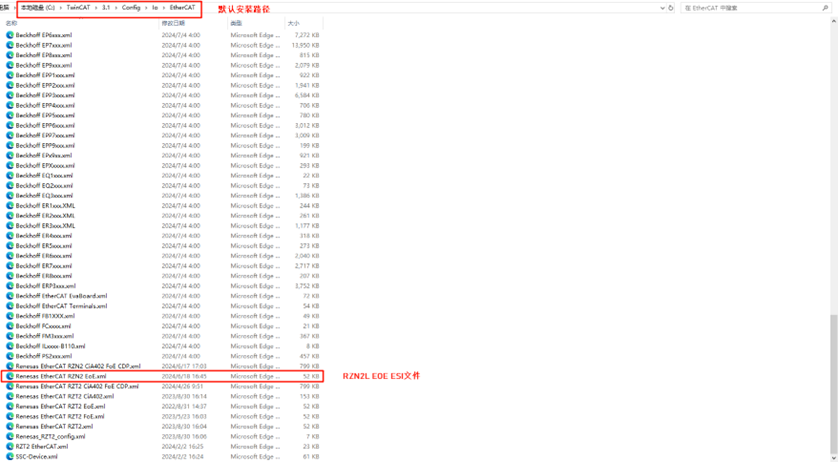This screenshot has width=838, height=462.
Task: Focus the EtherCAT search input field
Action: [x=751, y=8]
